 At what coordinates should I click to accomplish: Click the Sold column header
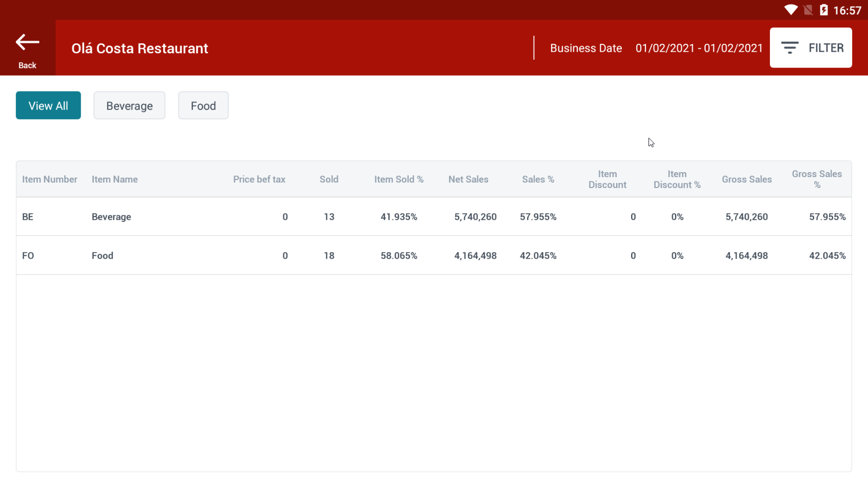[329, 180]
